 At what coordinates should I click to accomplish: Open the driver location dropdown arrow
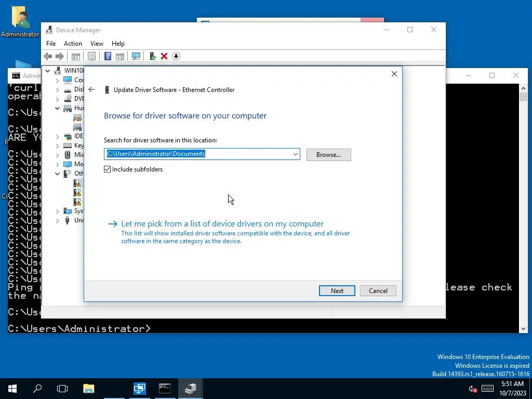296,154
